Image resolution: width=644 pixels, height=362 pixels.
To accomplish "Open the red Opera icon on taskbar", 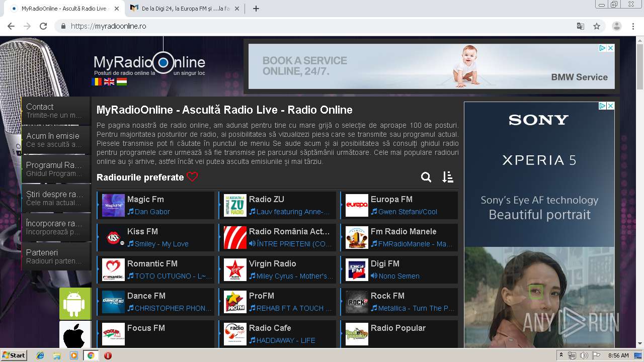I will [x=108, y=355].
